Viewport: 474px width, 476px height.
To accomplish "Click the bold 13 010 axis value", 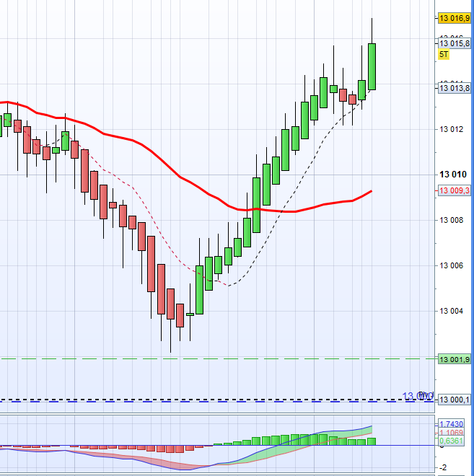I will (453, 175).
